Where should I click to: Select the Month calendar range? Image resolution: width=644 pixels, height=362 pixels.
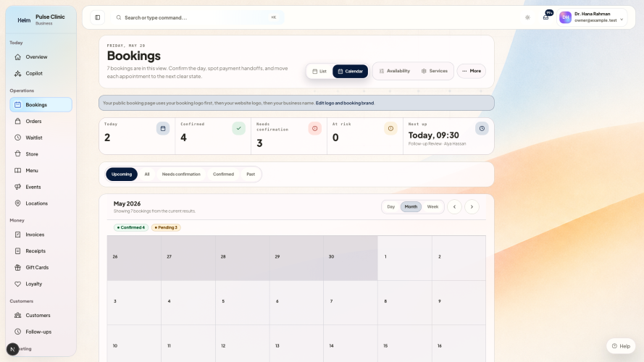[x=411, y=207]
